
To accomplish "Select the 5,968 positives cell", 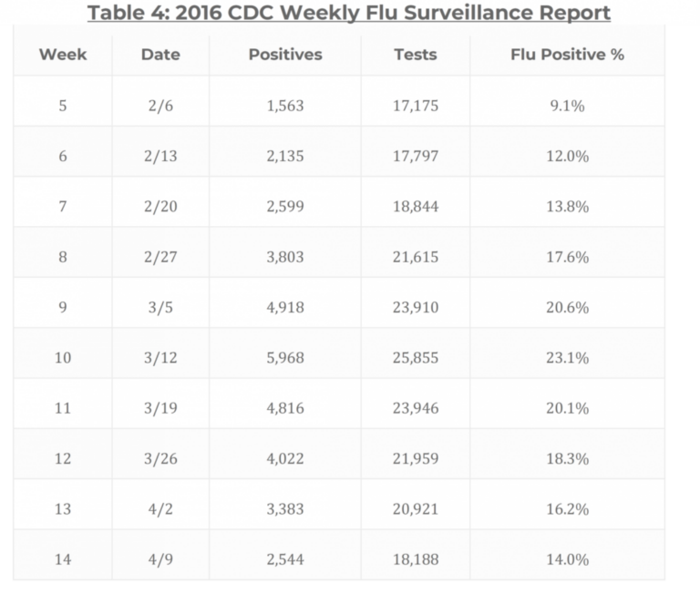I will pyautogui.click(x=285, y=358).
